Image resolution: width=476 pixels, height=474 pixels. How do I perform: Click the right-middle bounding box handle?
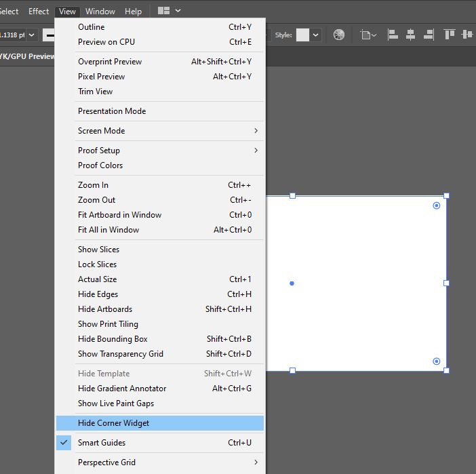tap(446, 283)
